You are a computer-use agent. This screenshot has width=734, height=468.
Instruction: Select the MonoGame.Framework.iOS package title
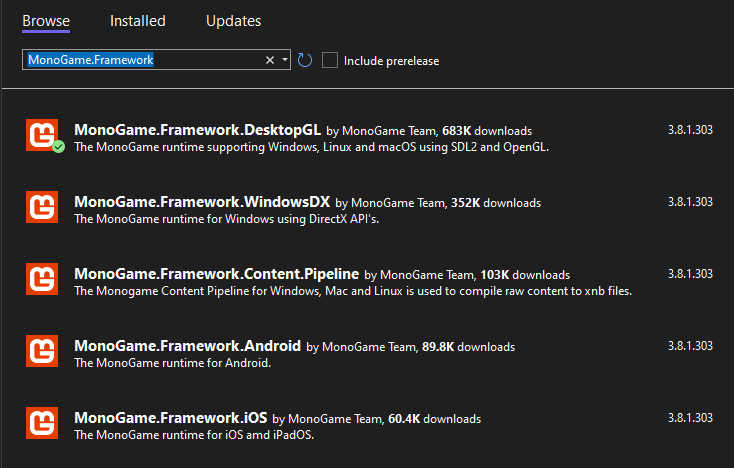coord(170,418)
